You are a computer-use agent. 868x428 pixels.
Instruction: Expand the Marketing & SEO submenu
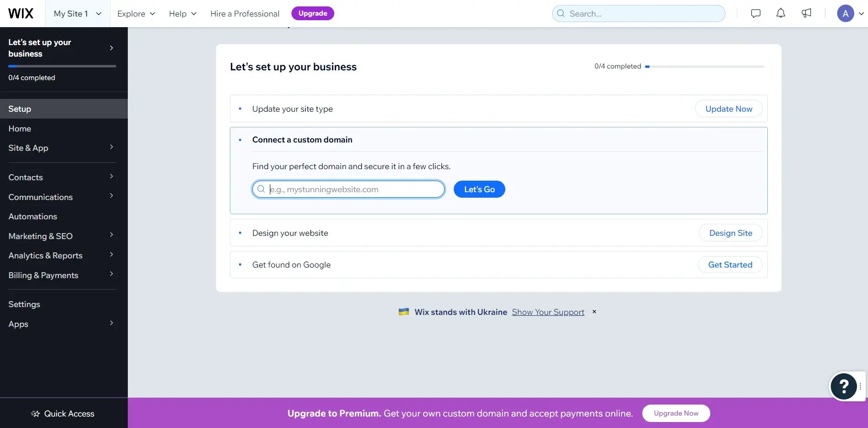pyautogui.click(x=111, y=235)
